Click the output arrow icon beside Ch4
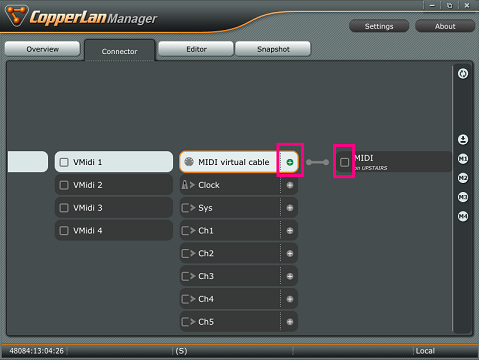 pyautogui.click(x=188, y=299)
